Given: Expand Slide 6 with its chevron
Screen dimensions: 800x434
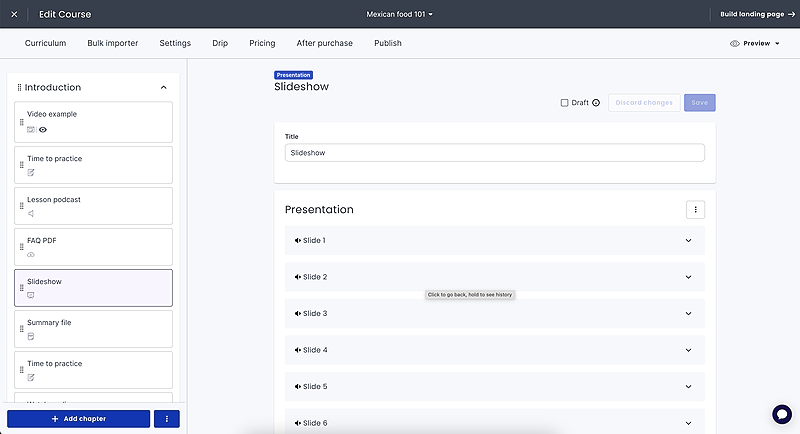Looking at the screenshot, I should (x=688, y=423).
